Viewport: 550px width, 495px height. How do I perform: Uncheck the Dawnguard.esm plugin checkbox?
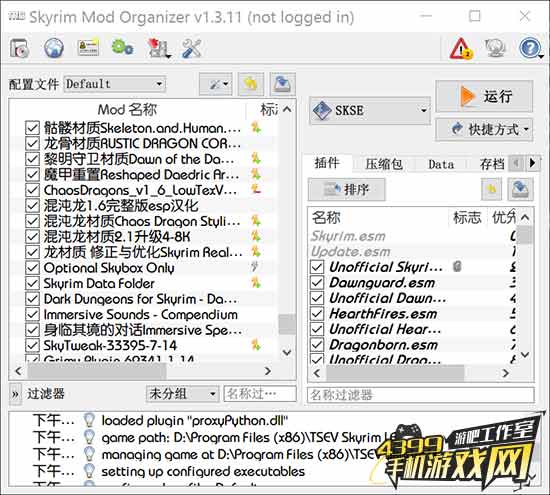point(317,283)
